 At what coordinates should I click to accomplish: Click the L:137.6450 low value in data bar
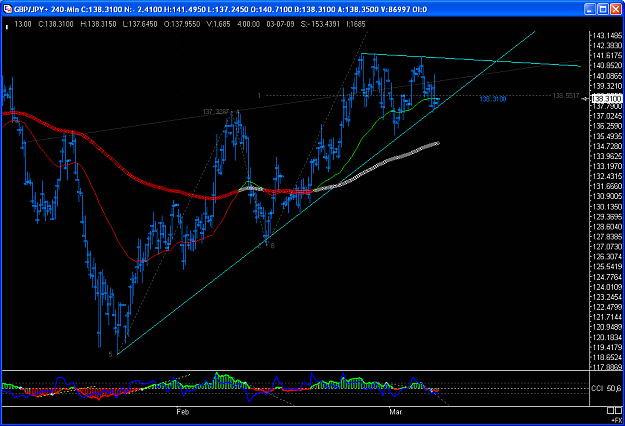point(140,24)
